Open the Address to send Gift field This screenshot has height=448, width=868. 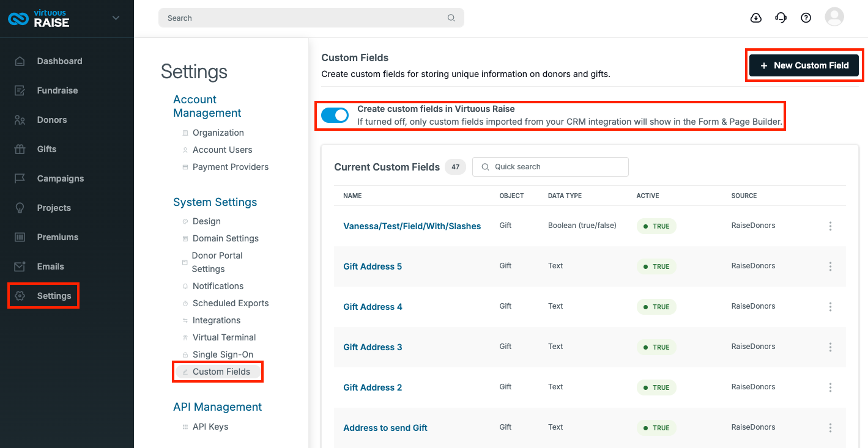(x=385, y=428)
